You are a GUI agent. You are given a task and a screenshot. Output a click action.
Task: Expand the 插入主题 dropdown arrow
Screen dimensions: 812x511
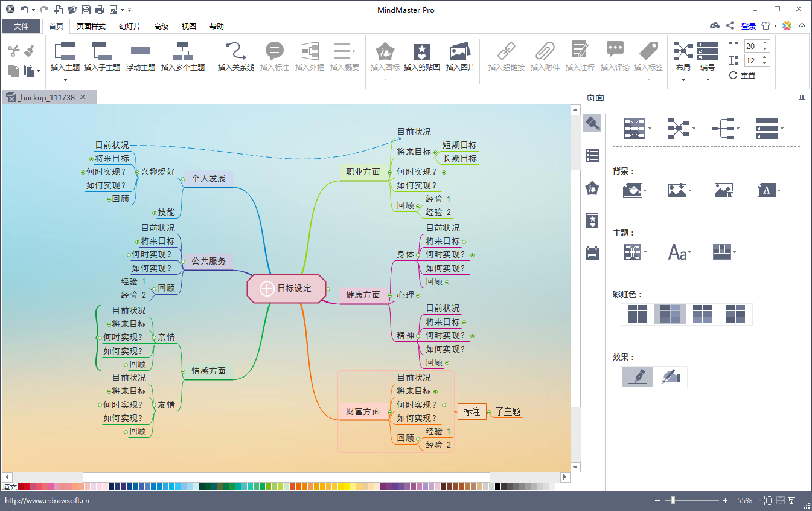[65, 80]
